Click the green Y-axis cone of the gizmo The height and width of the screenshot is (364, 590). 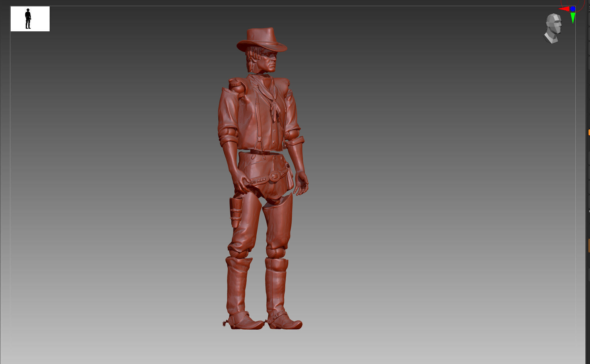573,18
